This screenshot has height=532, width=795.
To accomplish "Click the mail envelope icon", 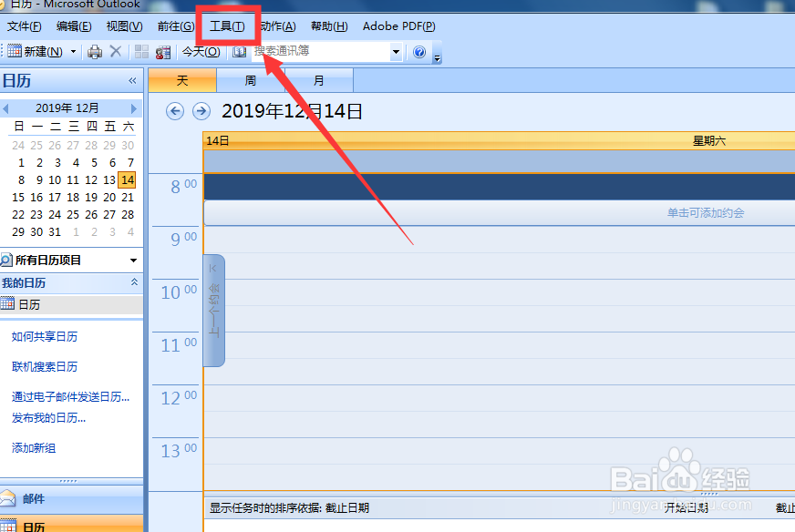I will (x=7, y=498).
